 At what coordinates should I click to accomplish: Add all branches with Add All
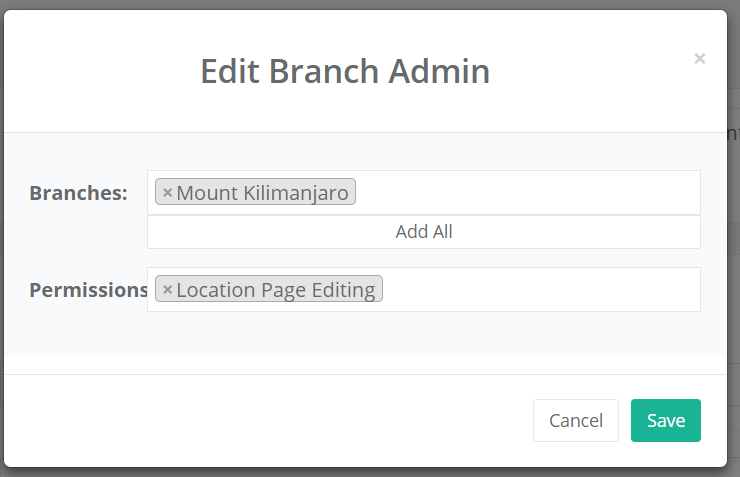pos(424,232)
